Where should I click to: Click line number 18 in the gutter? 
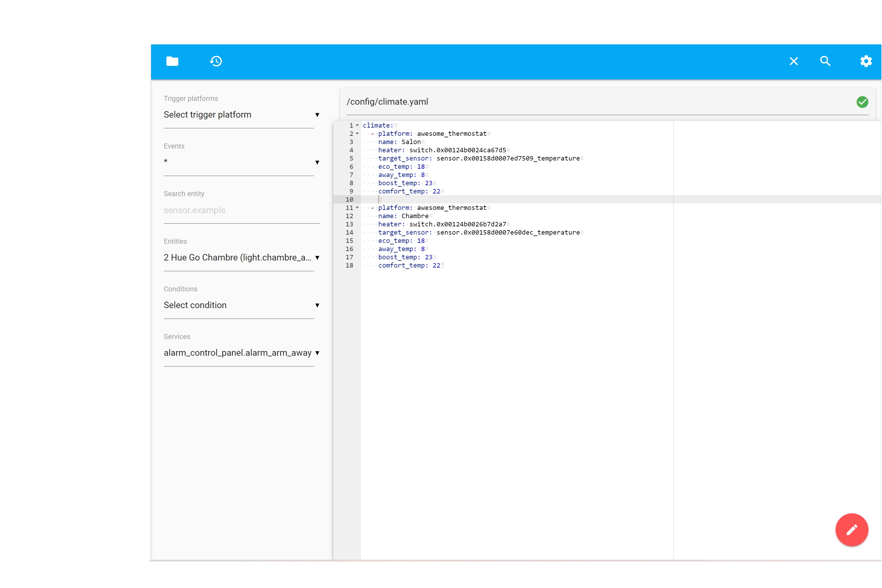coord(349,265)
